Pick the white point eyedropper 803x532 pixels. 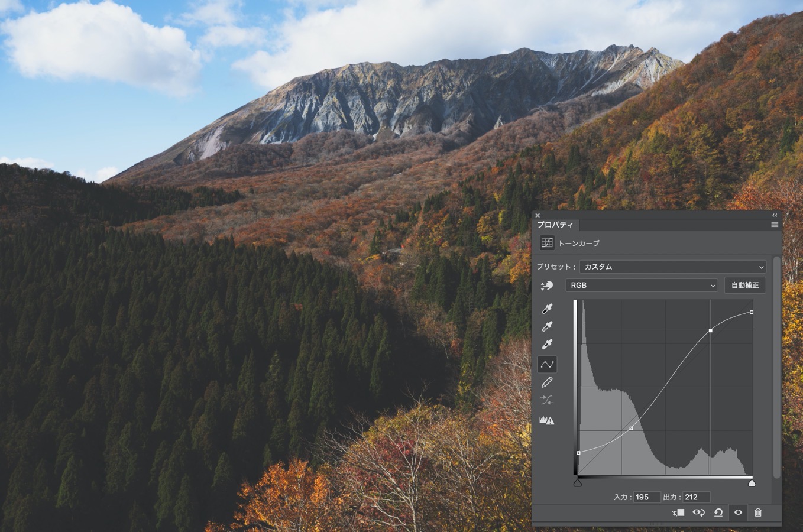(x=547, y=344)
